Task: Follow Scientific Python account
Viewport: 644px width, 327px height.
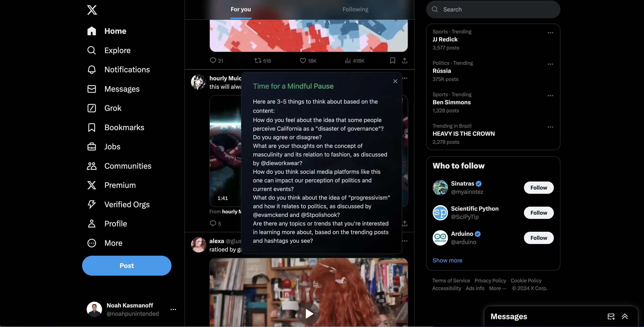Action: pos(539,213)
